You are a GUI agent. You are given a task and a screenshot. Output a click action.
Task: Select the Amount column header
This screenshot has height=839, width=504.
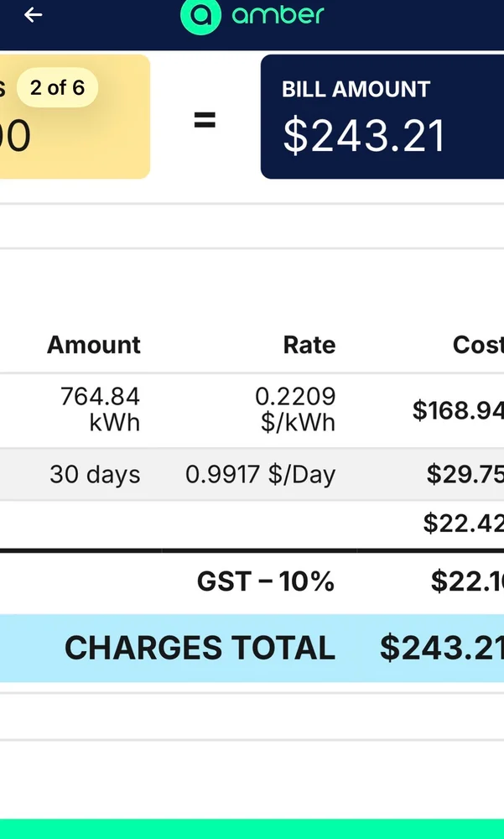[94, 345]
